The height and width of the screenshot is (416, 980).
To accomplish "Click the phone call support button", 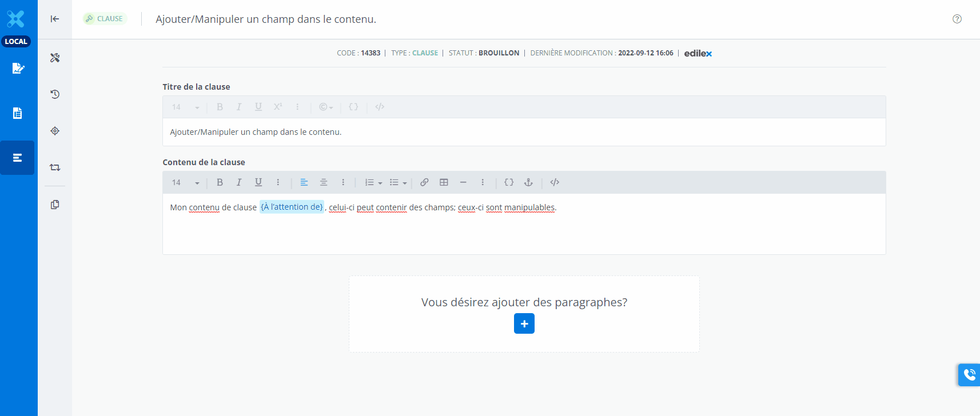I will click(x=969, y=375).
